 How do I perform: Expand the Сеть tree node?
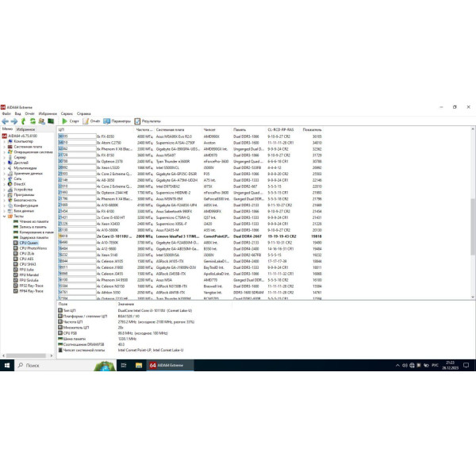click(4, 178)
